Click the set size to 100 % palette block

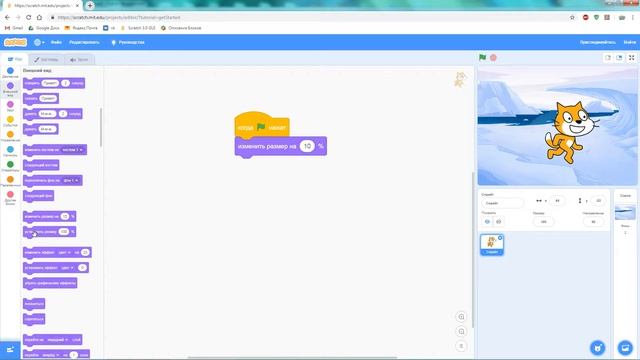[x=49, y=232]
